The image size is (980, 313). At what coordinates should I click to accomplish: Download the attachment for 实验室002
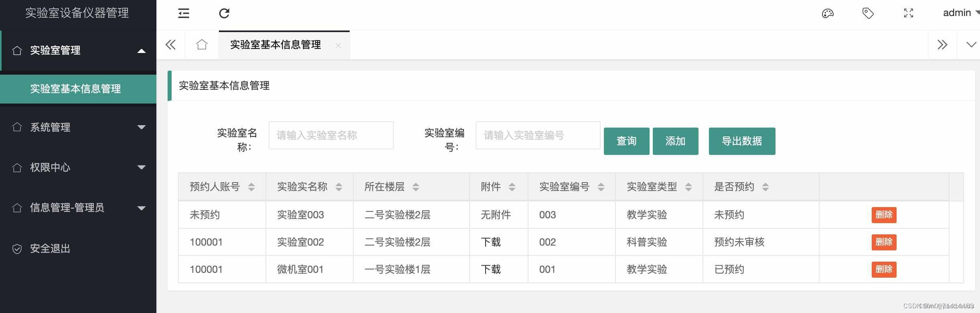pyautogui.click(x=491, y=242)
